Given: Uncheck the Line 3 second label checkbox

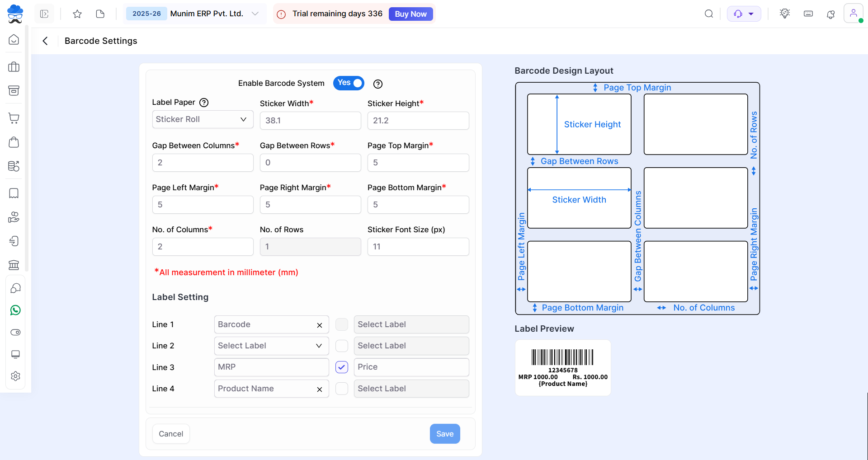Looking at the screenshot, I should (x=342, y=367).
